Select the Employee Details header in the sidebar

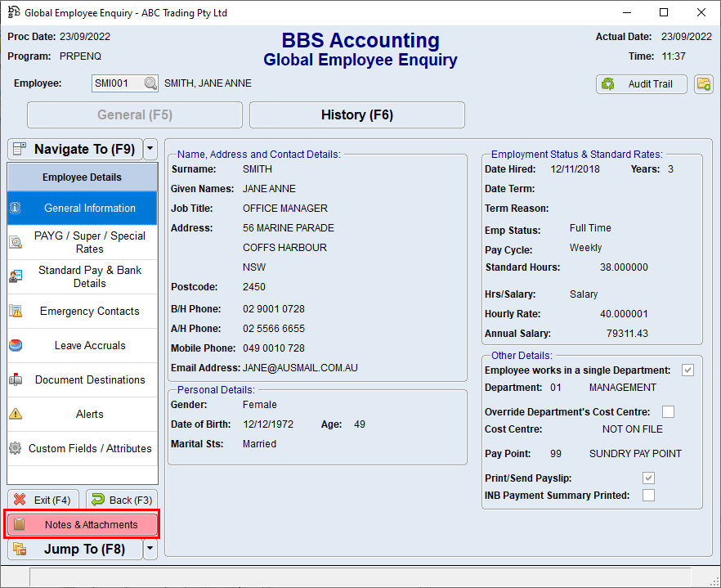point(82,177)
